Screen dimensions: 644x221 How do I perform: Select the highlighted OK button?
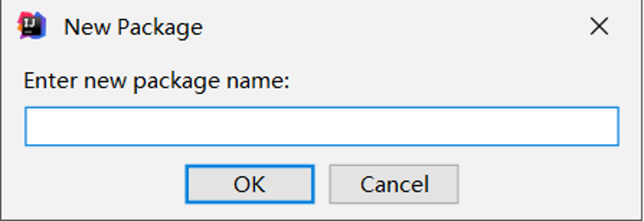pos(250,184)
